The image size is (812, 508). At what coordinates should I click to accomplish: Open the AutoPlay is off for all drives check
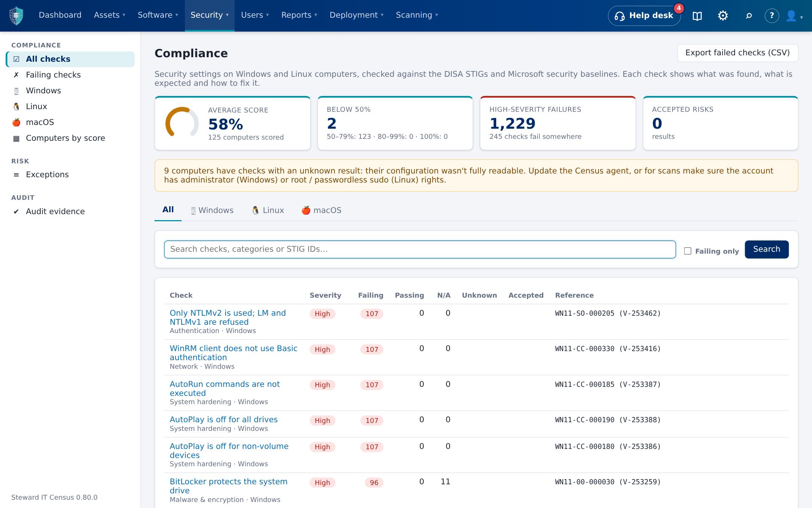(224, 420)
